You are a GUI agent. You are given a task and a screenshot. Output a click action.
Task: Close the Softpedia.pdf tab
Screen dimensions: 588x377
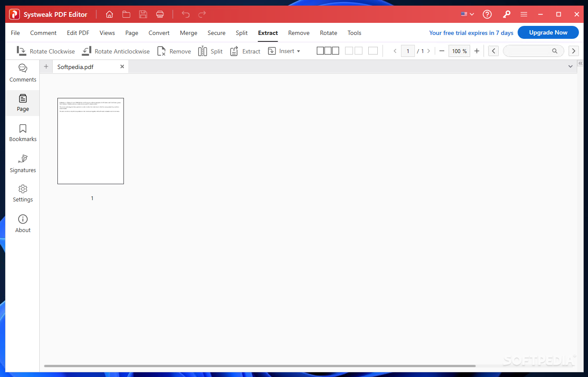tap(122, 66)
